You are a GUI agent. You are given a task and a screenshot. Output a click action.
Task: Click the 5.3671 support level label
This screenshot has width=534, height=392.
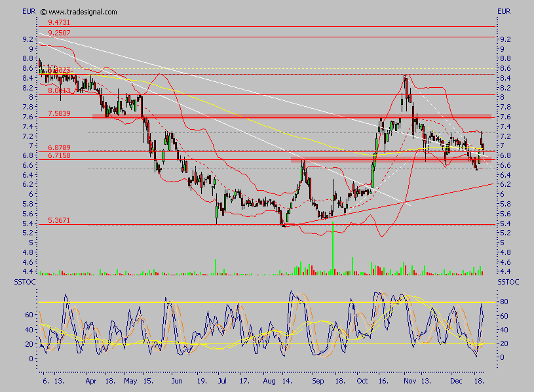coord(59,221)
